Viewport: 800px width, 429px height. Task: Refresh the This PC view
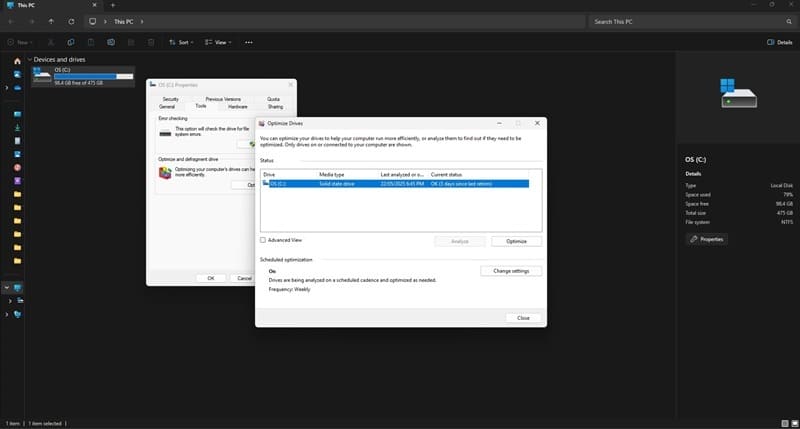click(72, 21)
